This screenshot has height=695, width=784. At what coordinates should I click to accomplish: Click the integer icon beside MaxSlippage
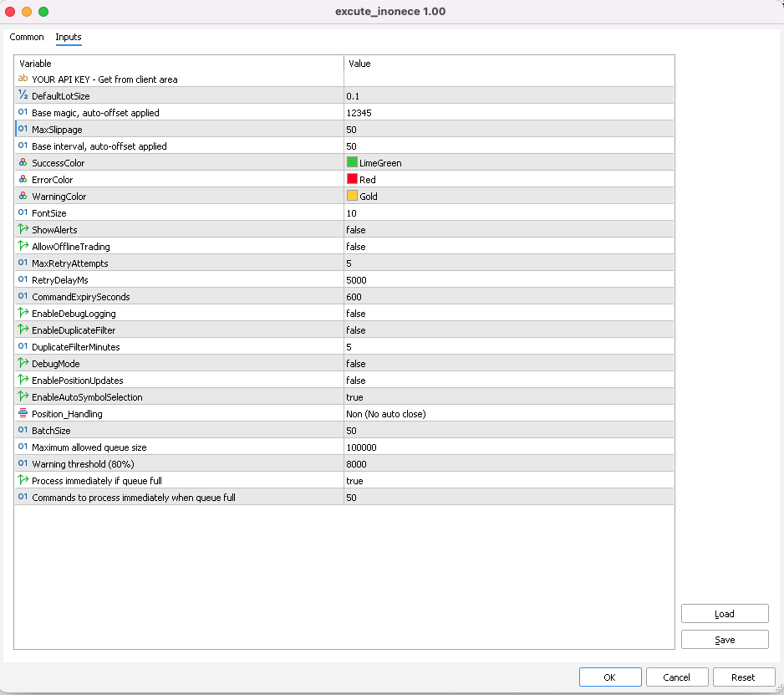[23, 130]
